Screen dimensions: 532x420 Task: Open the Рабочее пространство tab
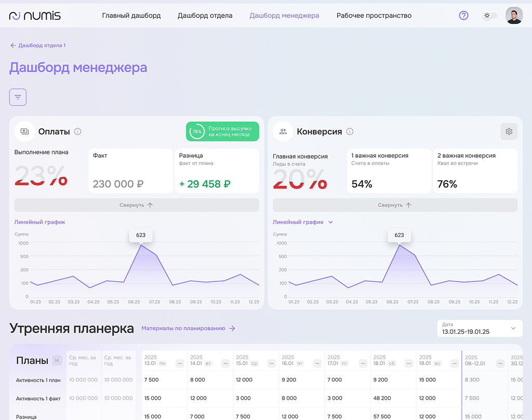[374, 16]
